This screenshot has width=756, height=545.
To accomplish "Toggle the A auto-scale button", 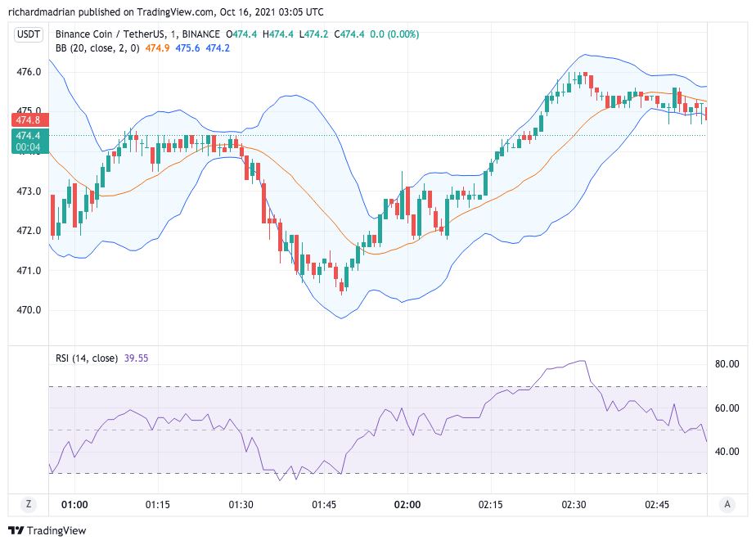I will pyautogui.click(x=727, y=505).
